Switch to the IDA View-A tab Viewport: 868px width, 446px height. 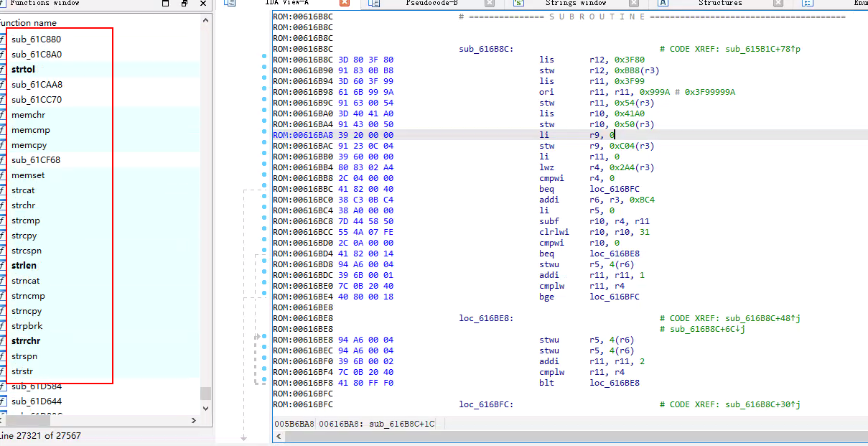pyautogui.click(x=286, y=3)
